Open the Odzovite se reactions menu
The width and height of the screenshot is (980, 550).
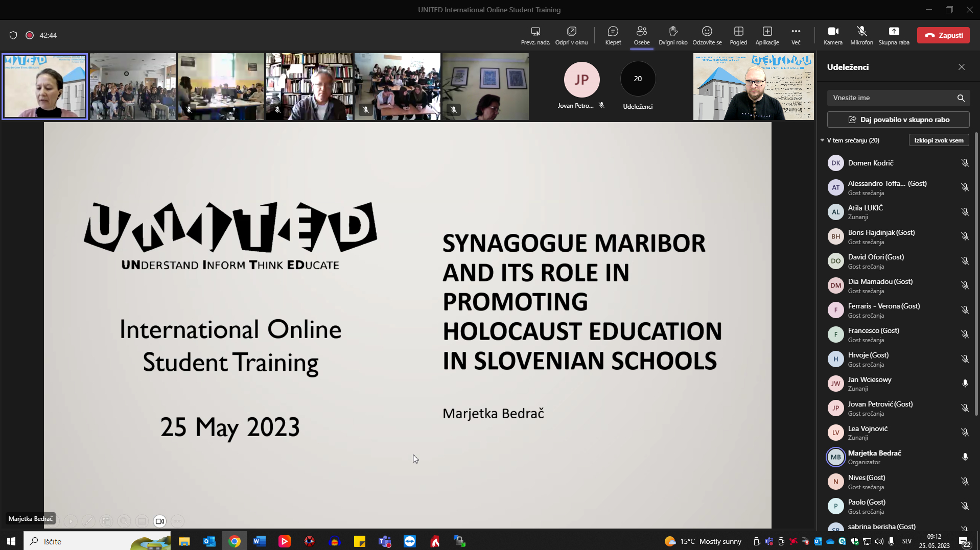(x=707, y=35)
